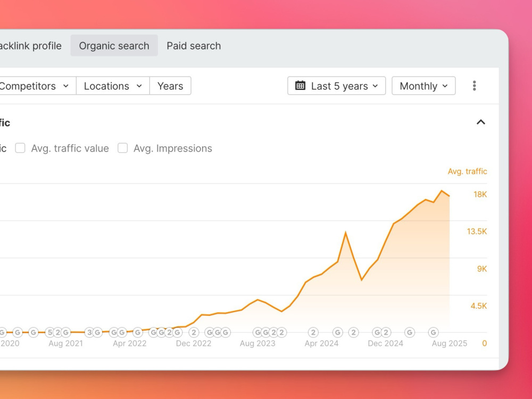Open the Last 5 years date dropdown
Image resolution: width=532 pixels, height=399 pixels.
[x=337, y=86]
